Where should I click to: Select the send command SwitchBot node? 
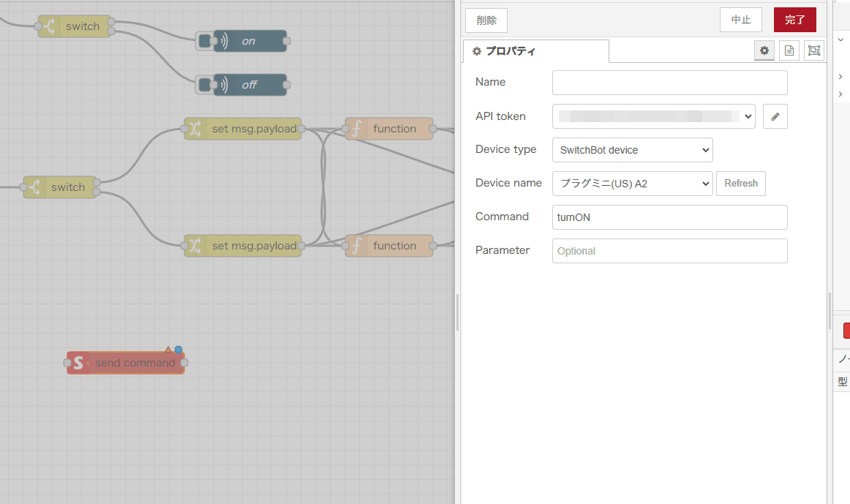coord(126,363)
